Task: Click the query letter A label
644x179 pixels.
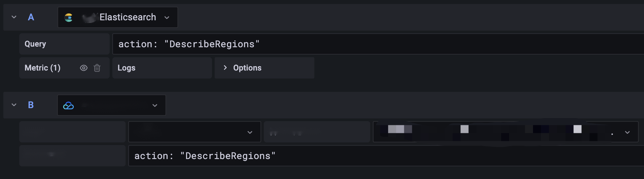Action: point(31,17)
